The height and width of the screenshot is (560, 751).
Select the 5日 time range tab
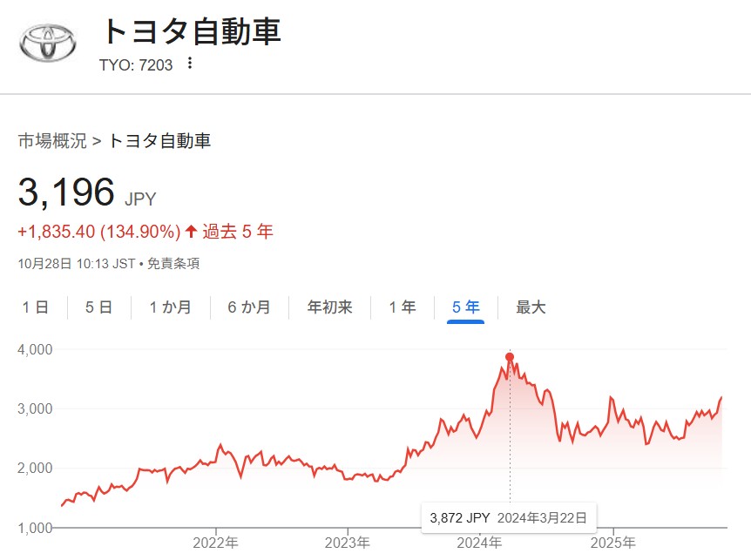98,307
